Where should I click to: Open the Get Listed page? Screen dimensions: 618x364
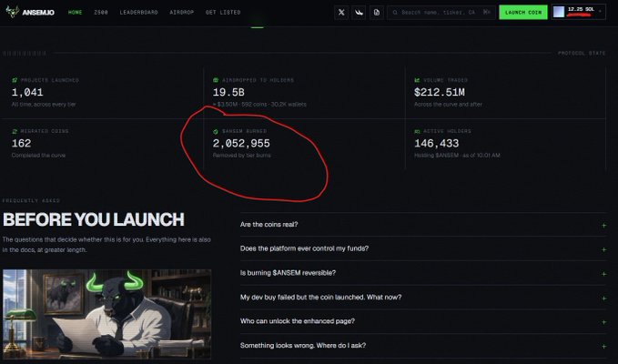[x=223, y=12]
